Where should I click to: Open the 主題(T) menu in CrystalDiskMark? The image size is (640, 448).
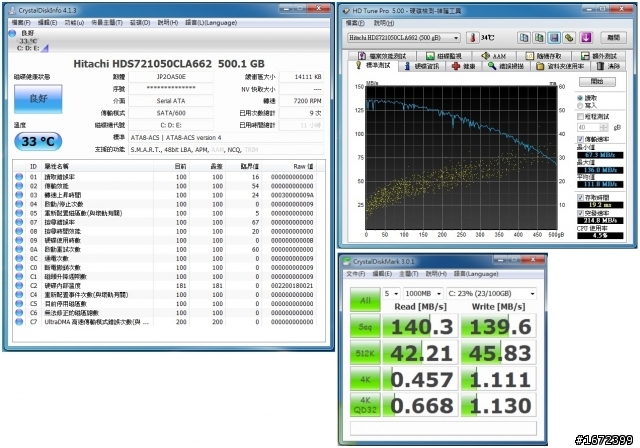[x=409, y=274]
